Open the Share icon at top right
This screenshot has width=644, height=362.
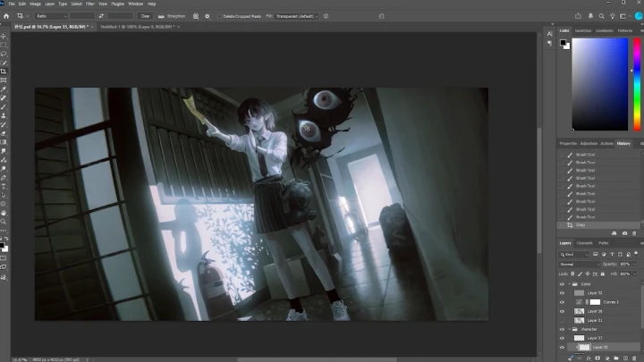point(578,16)
